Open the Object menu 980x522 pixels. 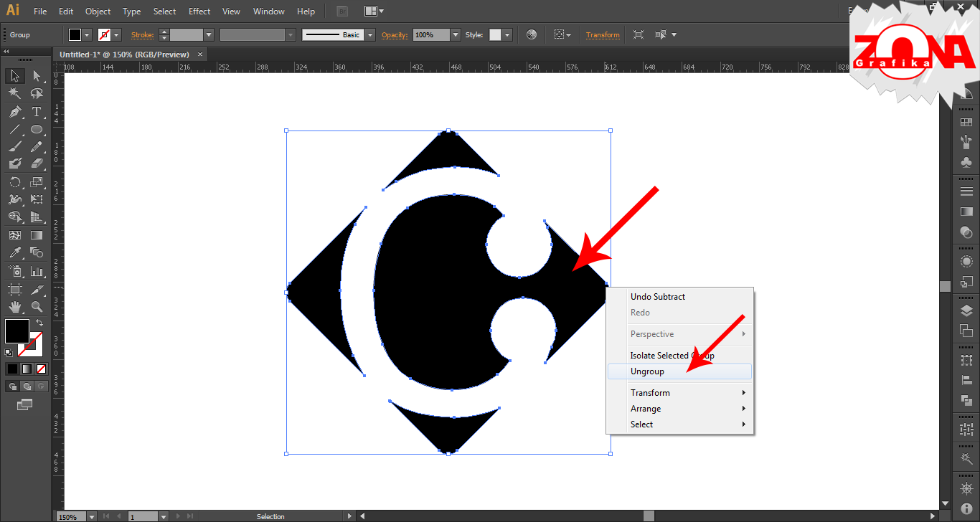point(98,11)
